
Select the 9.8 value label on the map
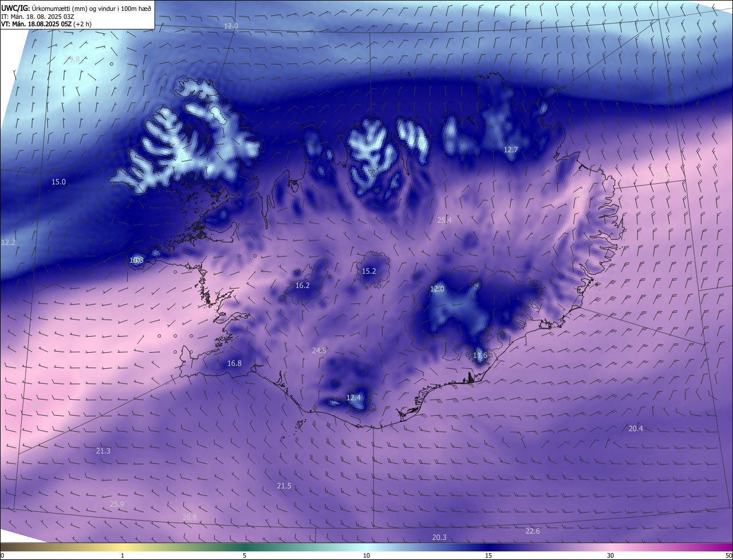[74, 59]
